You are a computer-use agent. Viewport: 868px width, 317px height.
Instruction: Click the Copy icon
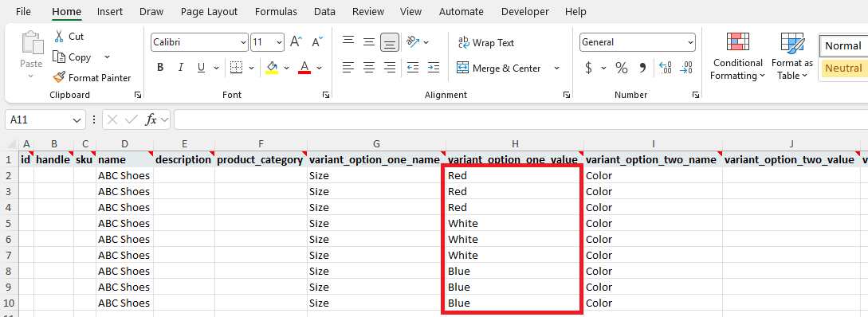pos(59,57)
